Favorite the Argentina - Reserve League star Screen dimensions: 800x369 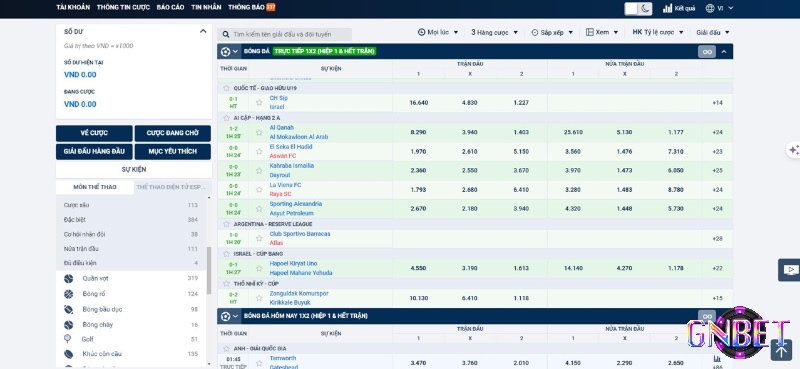227,224
